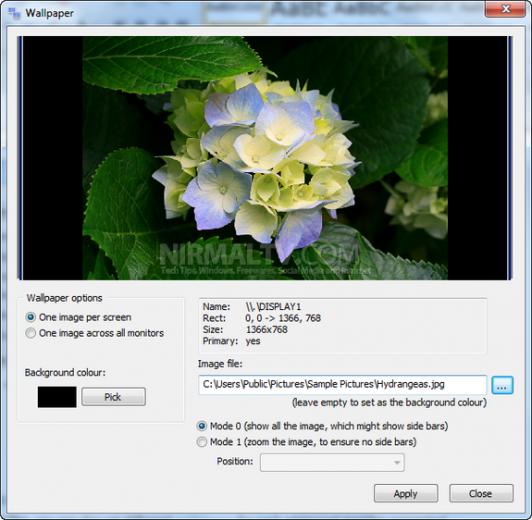Click the DISPLAY1 monitor info box
The image size is (532, 520).
343,326
